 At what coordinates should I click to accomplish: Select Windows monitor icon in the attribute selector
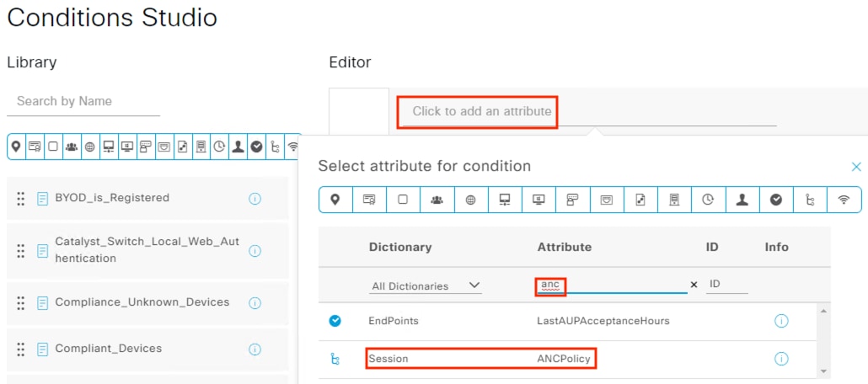point(538,200)
